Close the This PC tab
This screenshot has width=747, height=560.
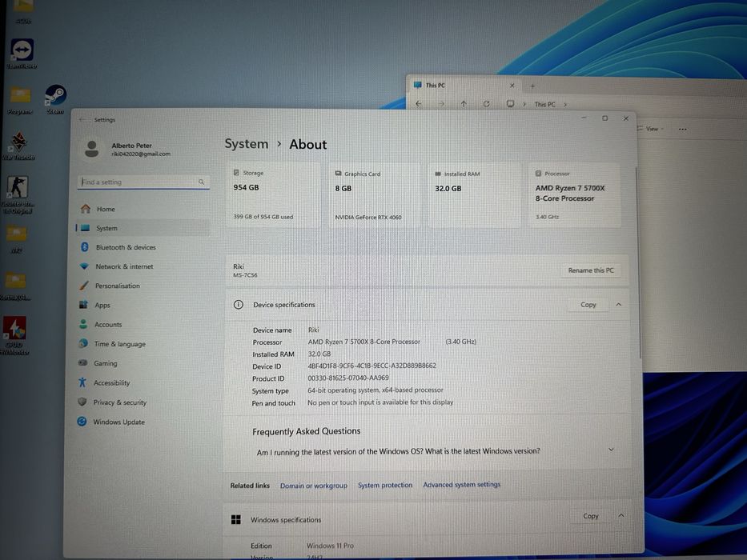[x=512, y=86]
